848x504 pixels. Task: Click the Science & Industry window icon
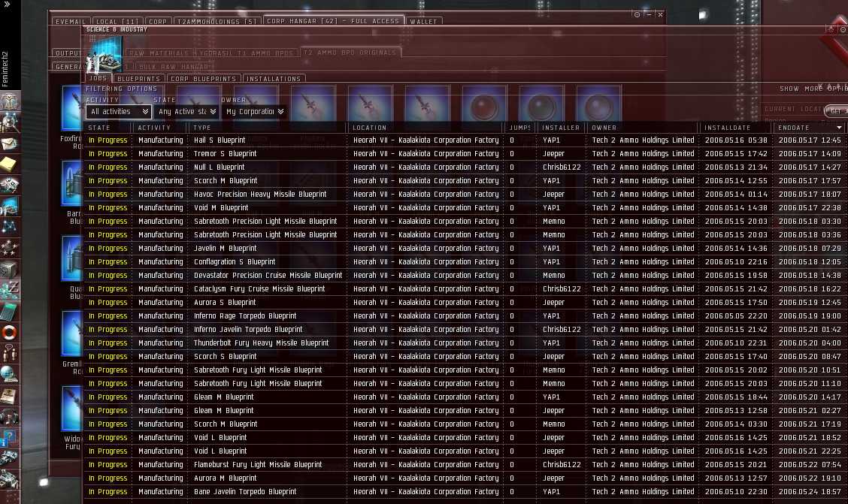click(104, 54)
